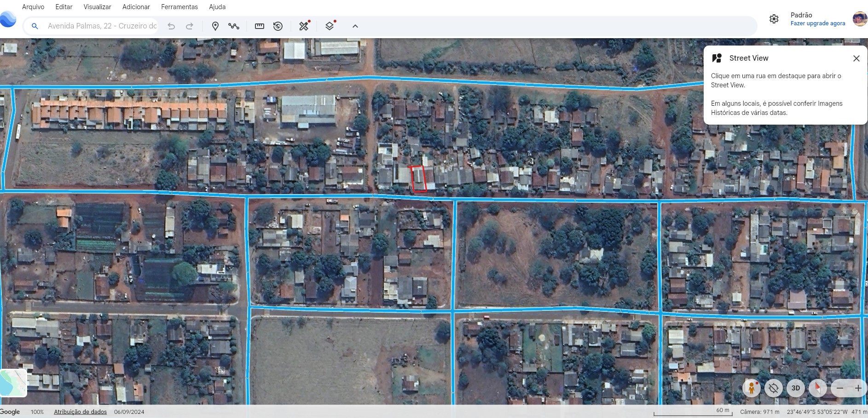Switch to 3D view
This screenshot has width=868, height=418.
796,388
